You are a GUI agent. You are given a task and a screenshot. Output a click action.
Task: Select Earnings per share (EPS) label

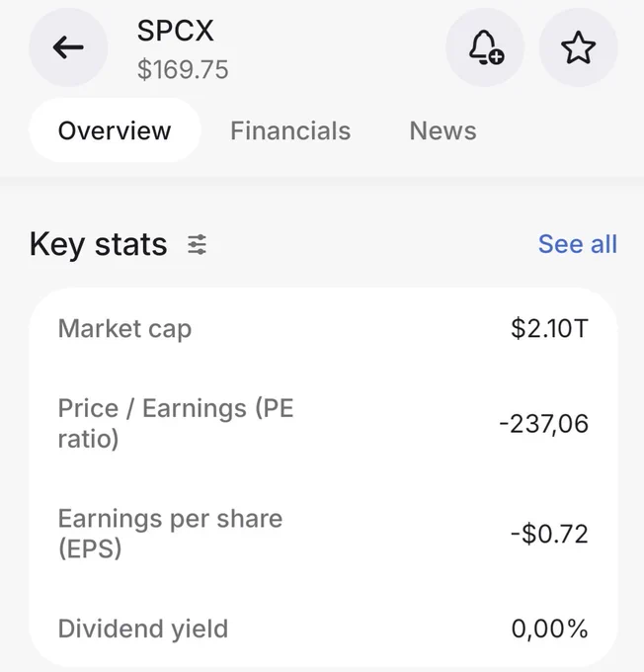[170, 534]
